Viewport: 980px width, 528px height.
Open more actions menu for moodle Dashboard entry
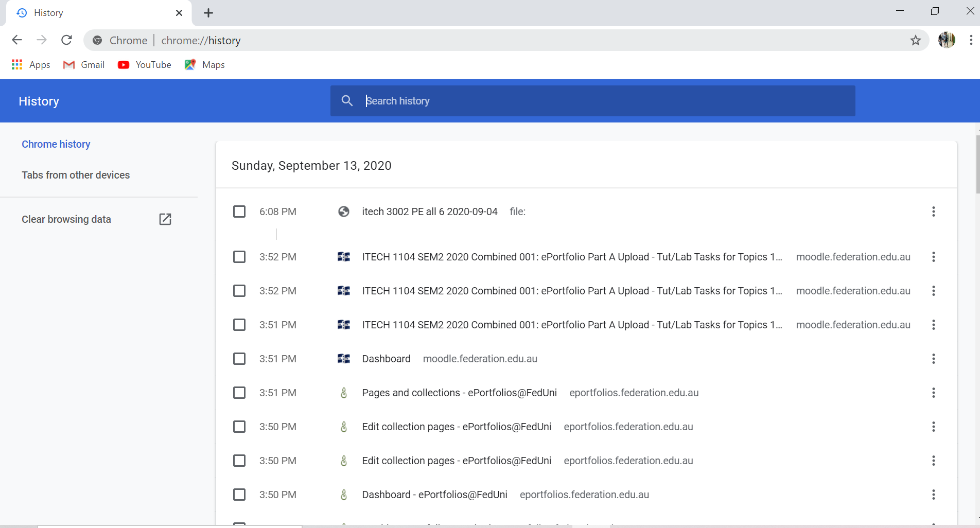(933, 359)
